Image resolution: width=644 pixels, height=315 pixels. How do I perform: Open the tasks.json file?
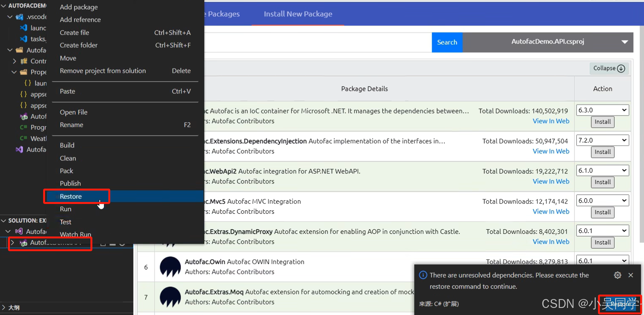33,39
